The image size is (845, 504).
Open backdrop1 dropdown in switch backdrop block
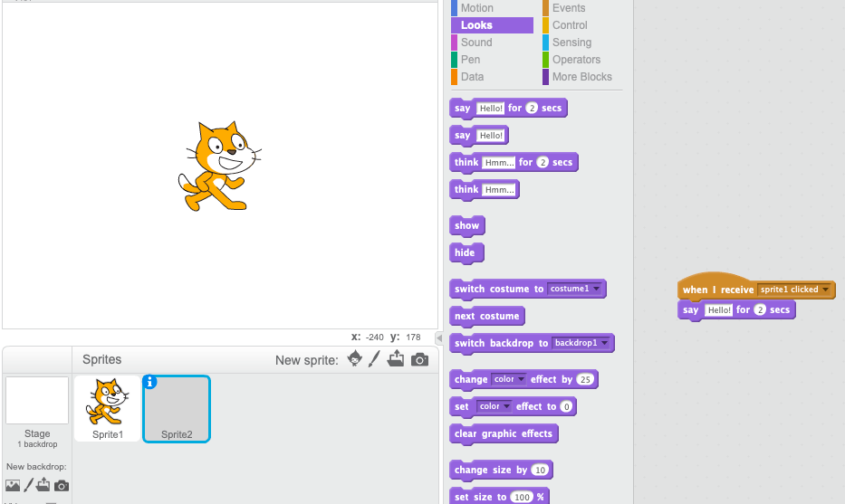point(581,343)
